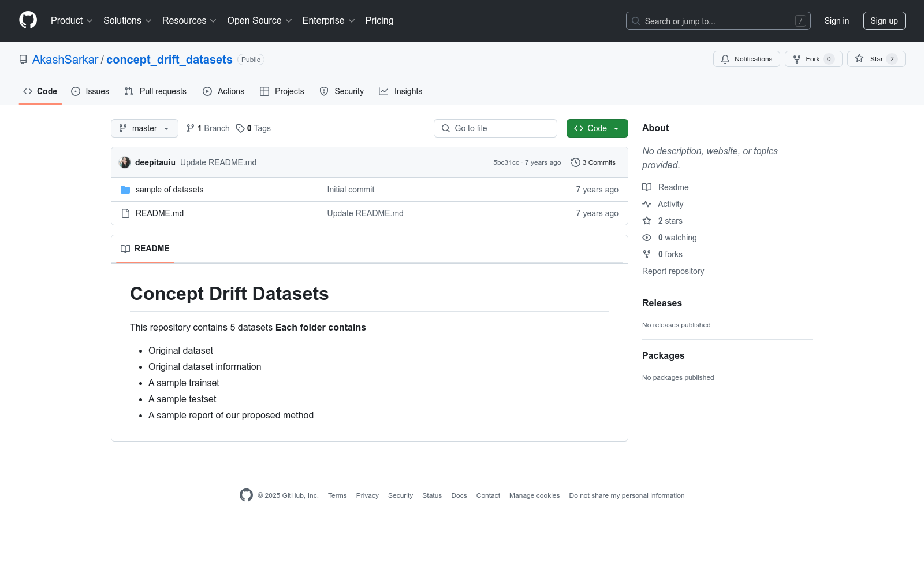Open the AkashSarkar profile link
The image size is (924, 578).
[65, 60]
